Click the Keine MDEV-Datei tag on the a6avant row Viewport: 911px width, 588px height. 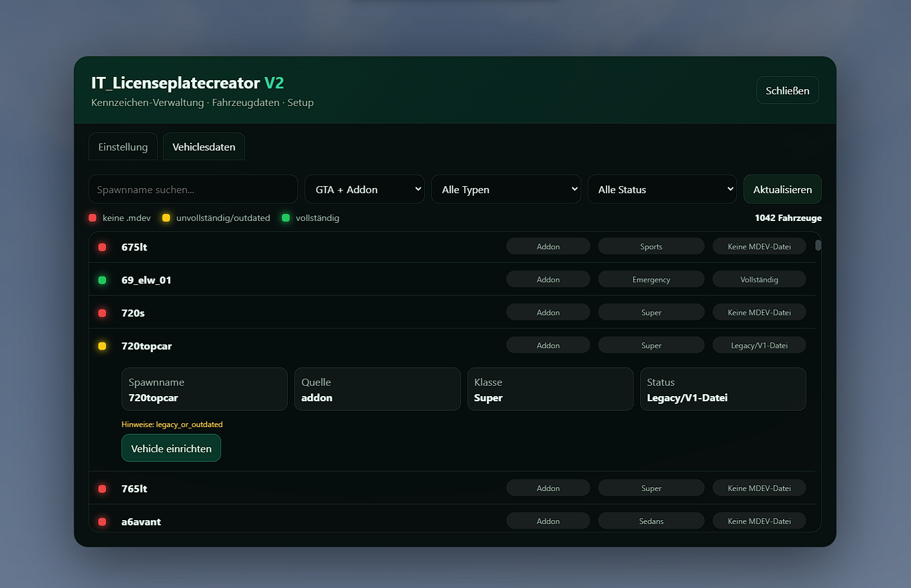(759, 521)
